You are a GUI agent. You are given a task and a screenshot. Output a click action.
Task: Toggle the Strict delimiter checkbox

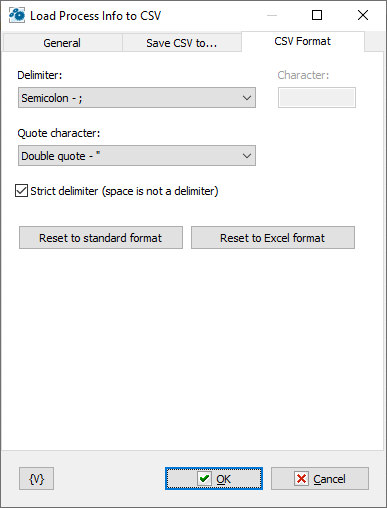(x=21, y=191)
